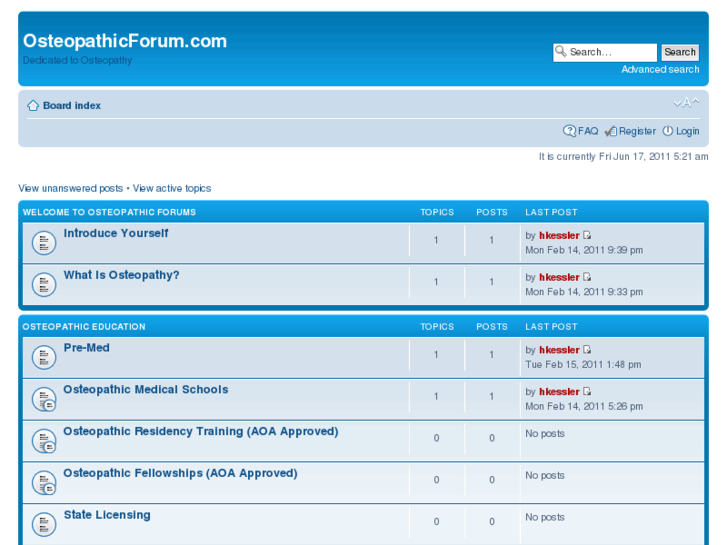Viewport: 727px width, 545px height.
Task: View latest post icon in Pre-Med row
Action: [x=587, y=350]
